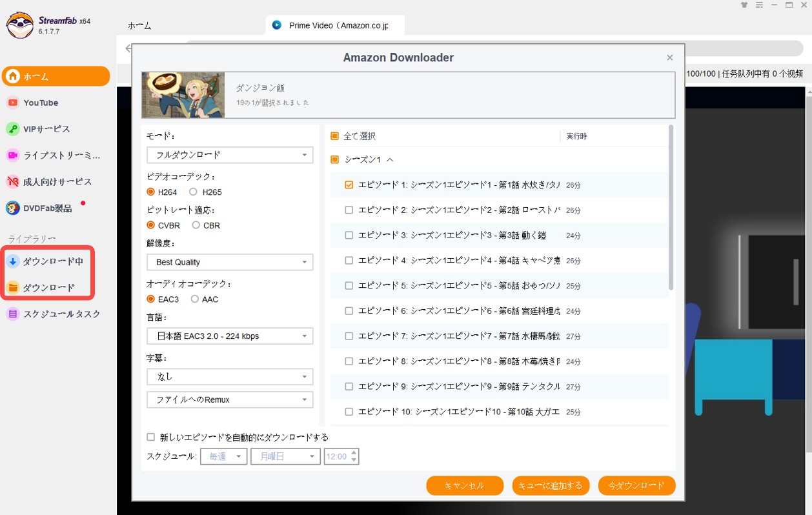Open the hamburger menu in title bar

759,5
